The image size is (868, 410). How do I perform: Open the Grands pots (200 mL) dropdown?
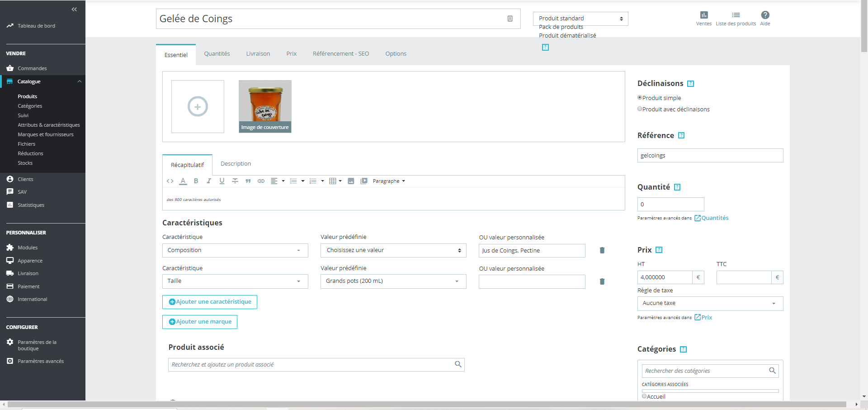tap(393, 281)
